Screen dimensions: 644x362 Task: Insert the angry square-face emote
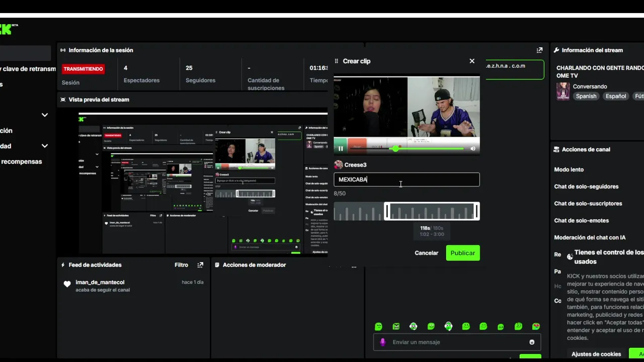[x=396, y=326]
